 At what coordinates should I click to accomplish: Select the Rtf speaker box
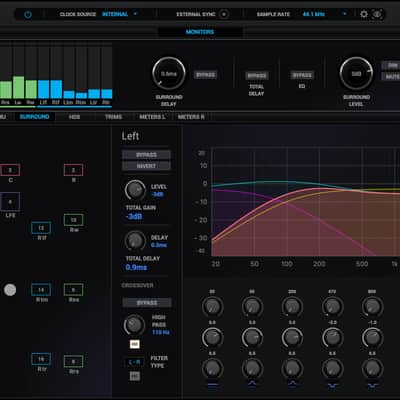(x=41, y=228)
